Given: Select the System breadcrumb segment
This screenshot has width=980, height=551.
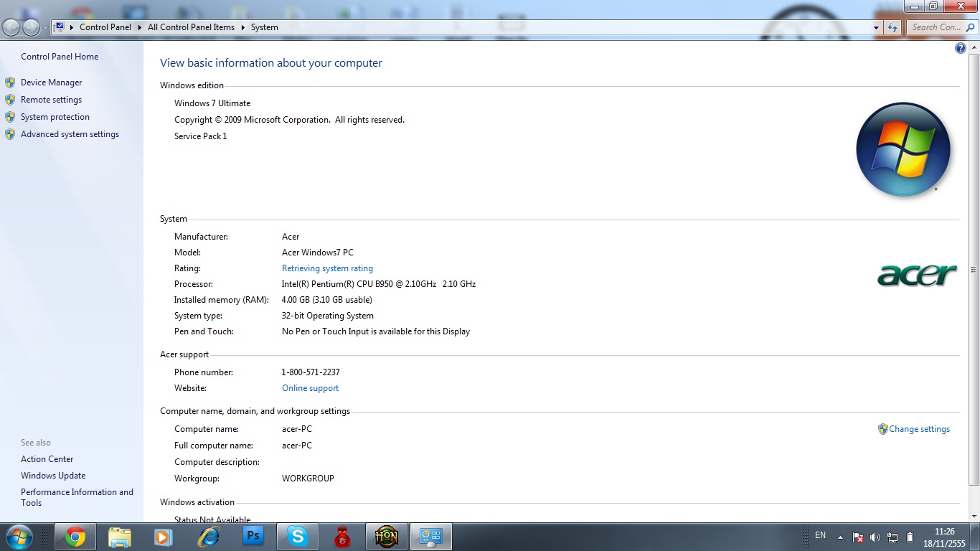Looking at the screenshot, I should tap(265, 27).
